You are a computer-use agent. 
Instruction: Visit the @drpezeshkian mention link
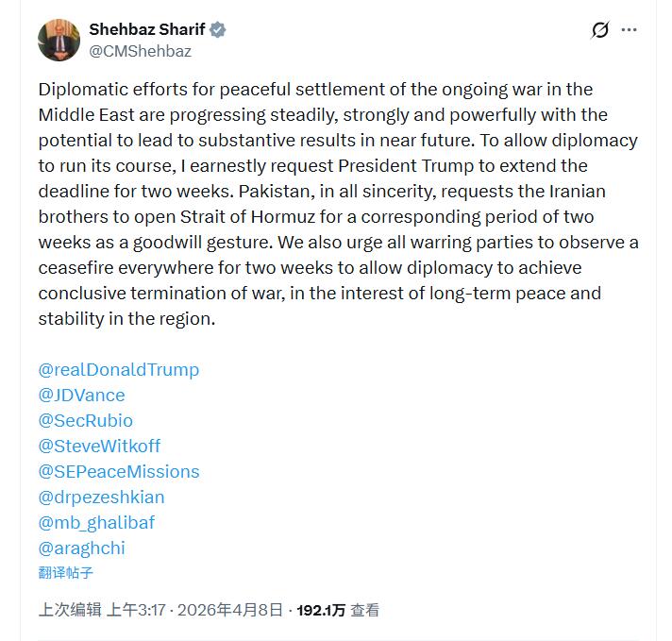point(101,498)
